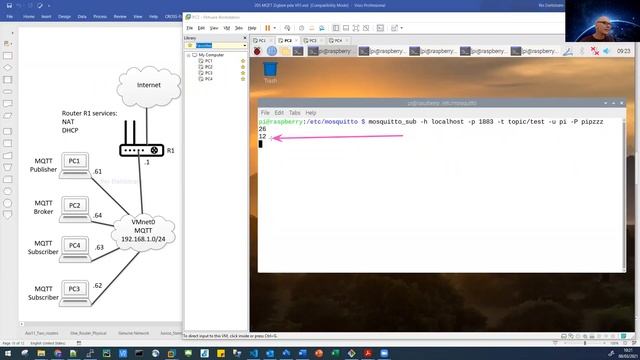Open the Windows Start button

[x=8, y=353]
